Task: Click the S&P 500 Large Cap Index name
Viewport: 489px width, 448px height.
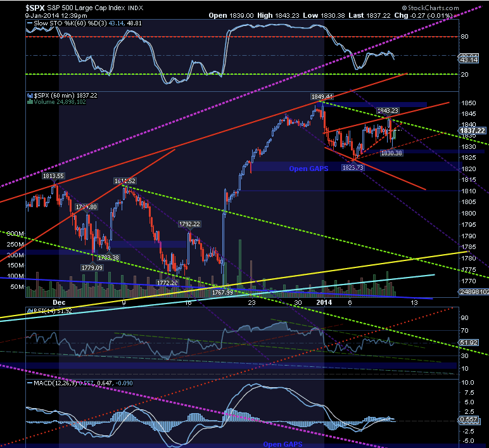Action: coord(86,8)
